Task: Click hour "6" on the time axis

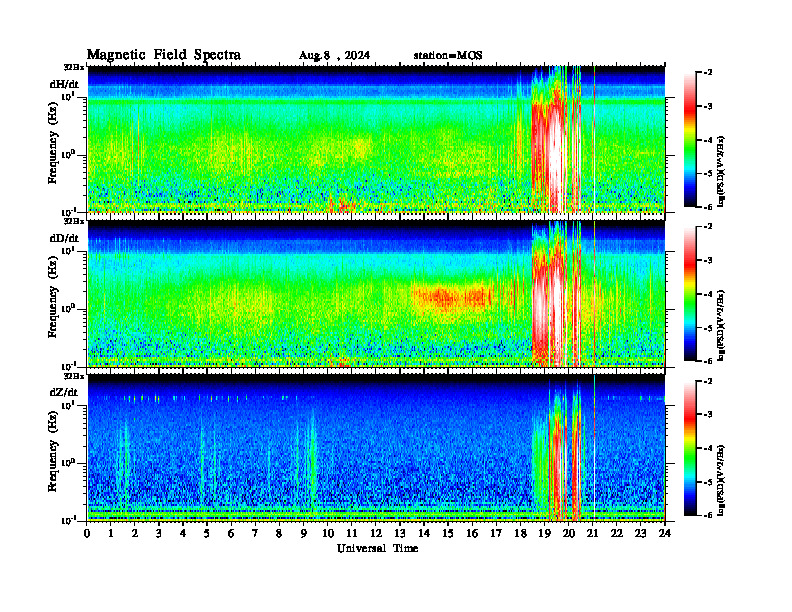Action: tap(231, 533)
